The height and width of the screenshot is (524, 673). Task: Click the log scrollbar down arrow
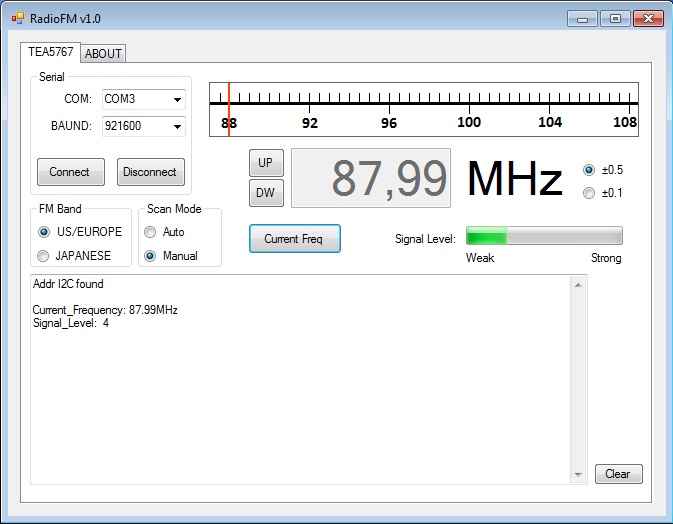point(578,475)
